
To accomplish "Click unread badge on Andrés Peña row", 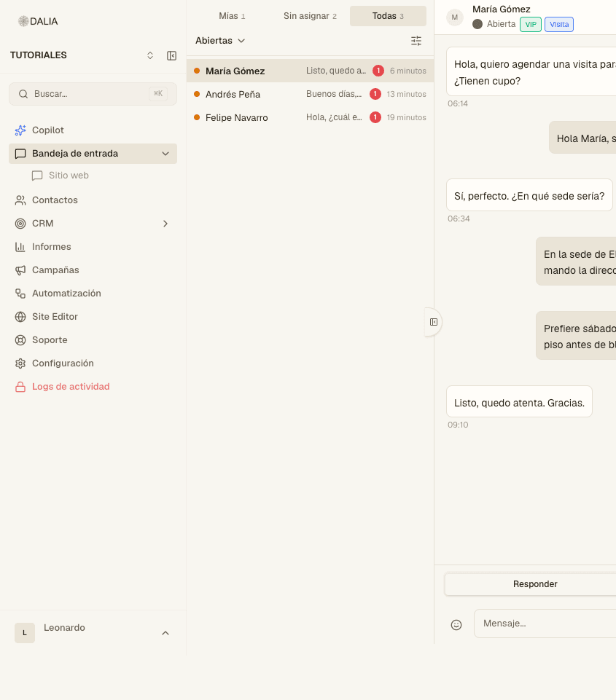I will click(x=375, y=94).
